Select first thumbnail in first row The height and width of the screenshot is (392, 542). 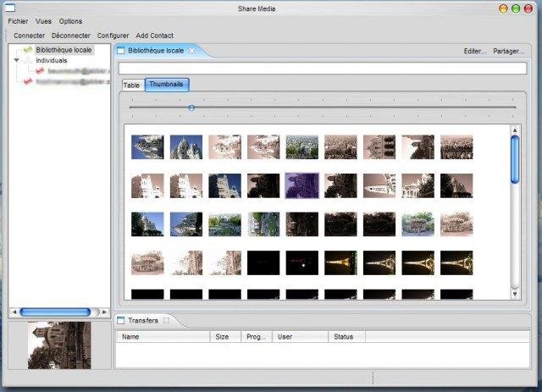coord(147,147)
